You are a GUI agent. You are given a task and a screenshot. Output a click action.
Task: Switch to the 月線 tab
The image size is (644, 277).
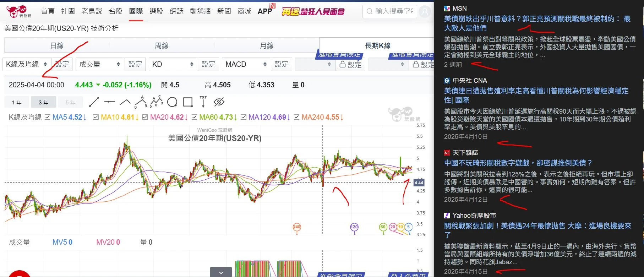[x=267, y=45]
